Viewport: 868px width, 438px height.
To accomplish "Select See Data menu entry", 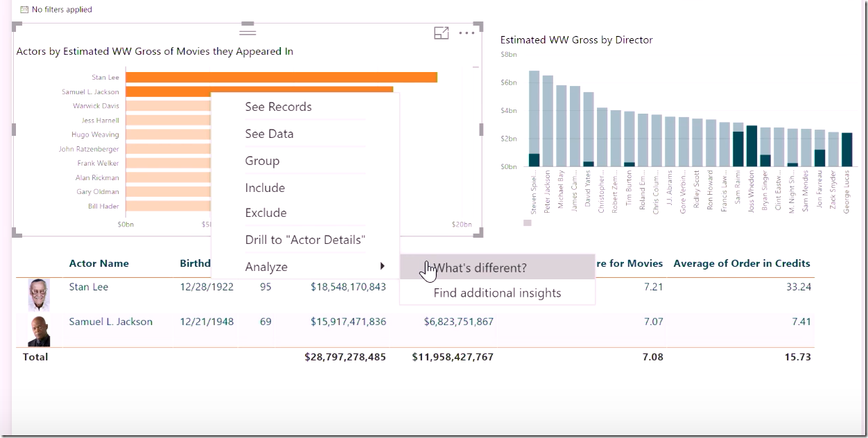I will (269, 134).
